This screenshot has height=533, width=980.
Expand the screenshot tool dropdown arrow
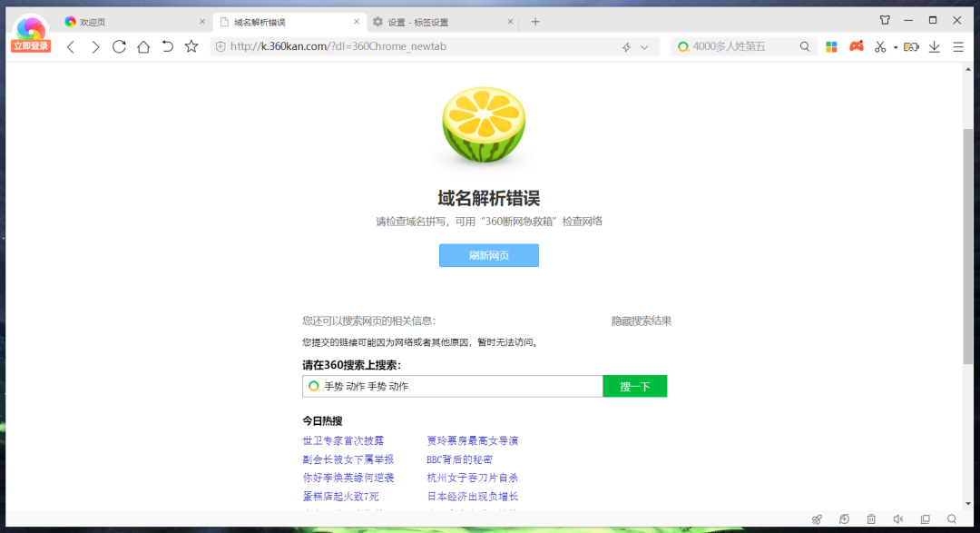[895, 47]
